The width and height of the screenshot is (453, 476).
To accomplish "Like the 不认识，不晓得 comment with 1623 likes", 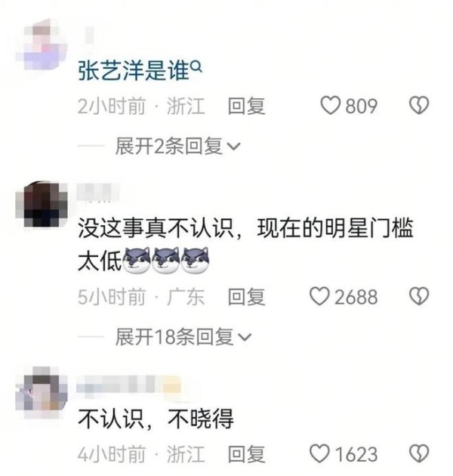I will click(319, 453).
